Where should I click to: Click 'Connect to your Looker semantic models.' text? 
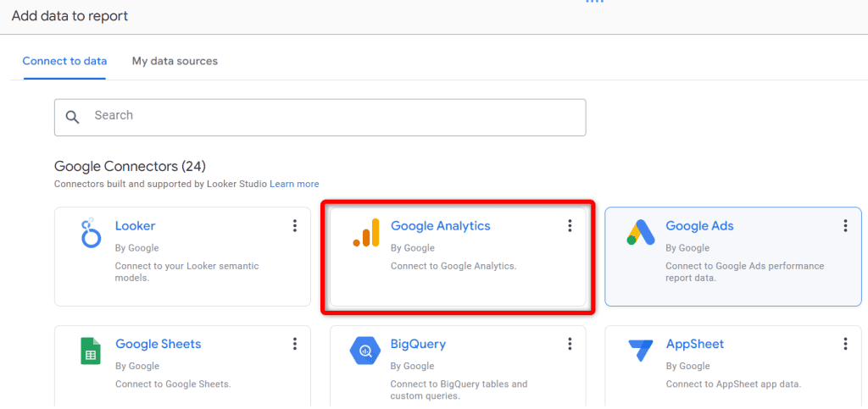tap(187, 272)
